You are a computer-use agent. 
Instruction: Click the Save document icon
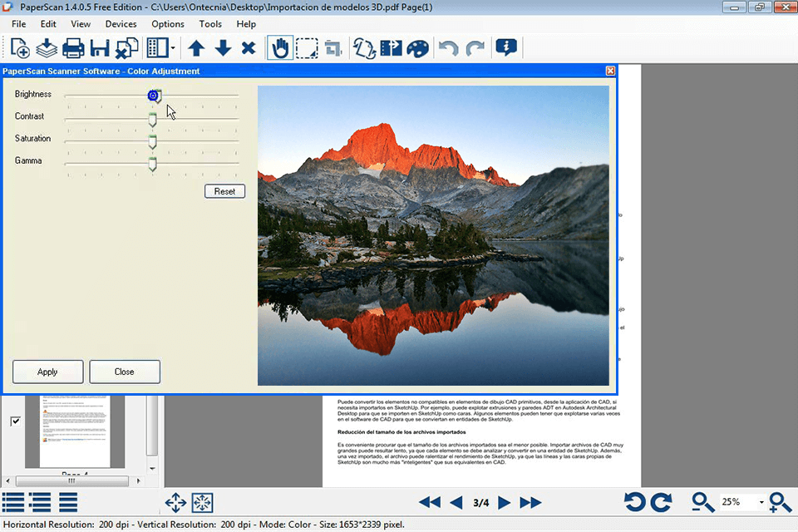point(99,47)
